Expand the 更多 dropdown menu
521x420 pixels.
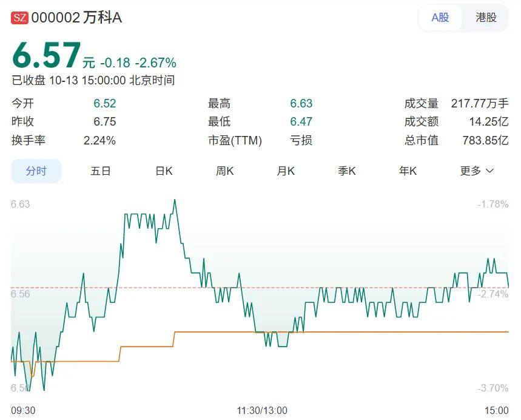pos(477,171)
